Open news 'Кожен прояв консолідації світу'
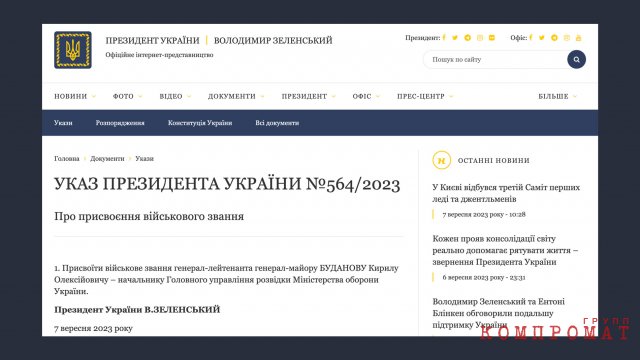The image size is (640, 360). [505, 250]
